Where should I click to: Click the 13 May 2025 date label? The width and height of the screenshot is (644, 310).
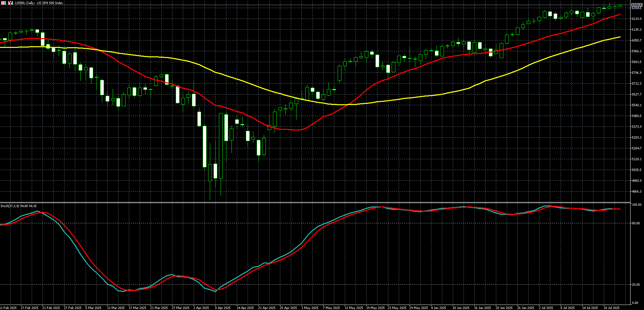(x=354, y=308)
